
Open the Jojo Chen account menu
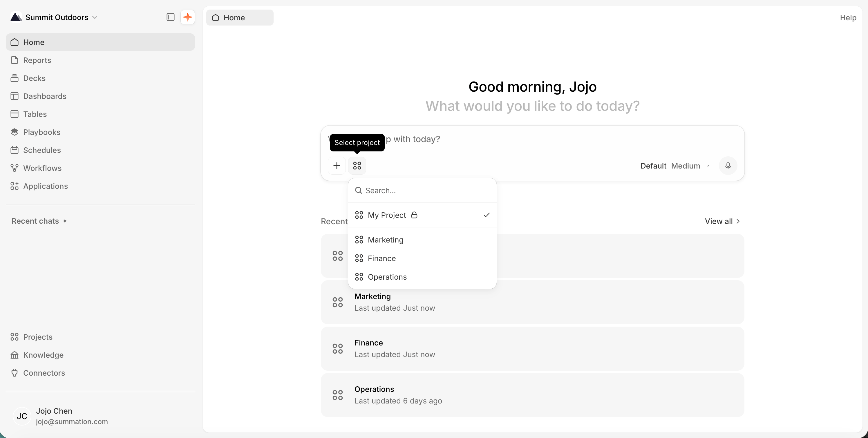pos(100,416)
